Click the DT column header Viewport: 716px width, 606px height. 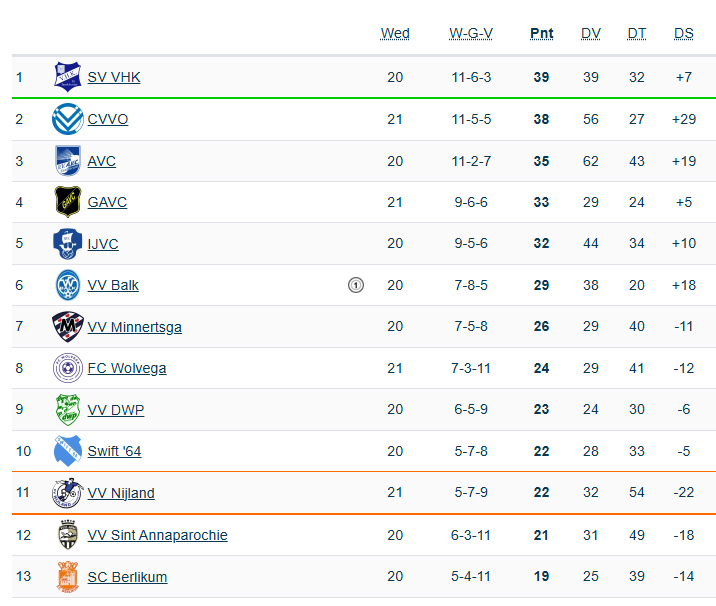click(x=637, y=33)
